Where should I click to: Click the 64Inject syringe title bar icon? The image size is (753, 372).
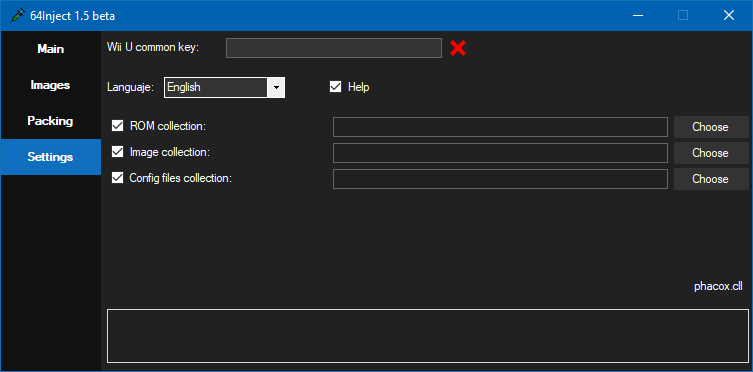[x=16, y=15]
